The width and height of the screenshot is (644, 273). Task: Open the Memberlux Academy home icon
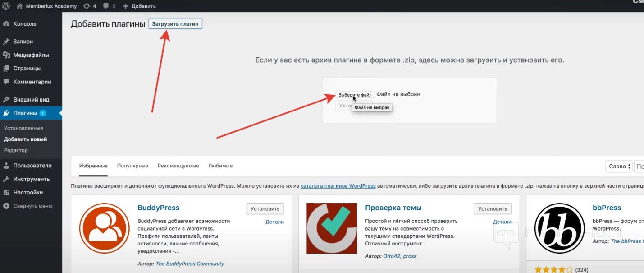(x=20, y=6)
